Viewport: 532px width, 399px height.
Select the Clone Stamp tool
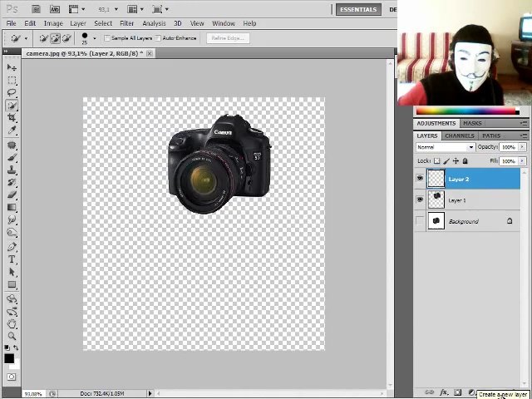[12, 170]
